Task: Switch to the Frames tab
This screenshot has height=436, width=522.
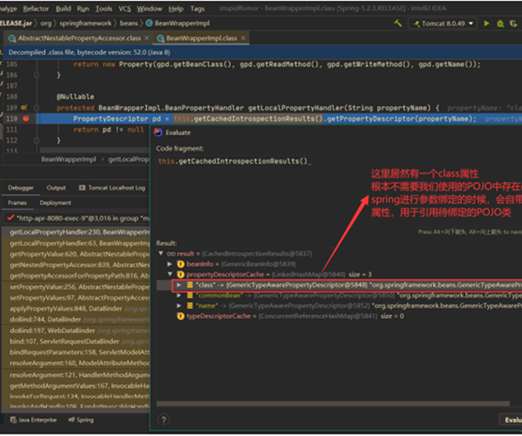Action: click(x=17, y=203)
